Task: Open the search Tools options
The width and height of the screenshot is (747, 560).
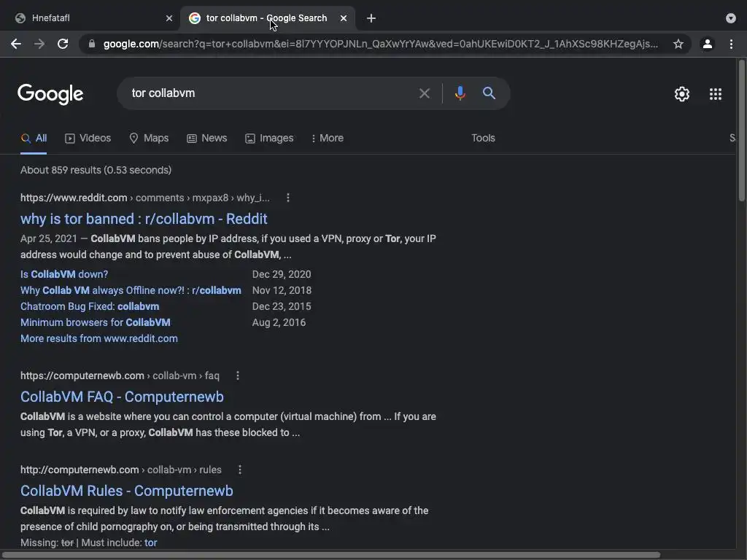Action: [x=483, y=138]
